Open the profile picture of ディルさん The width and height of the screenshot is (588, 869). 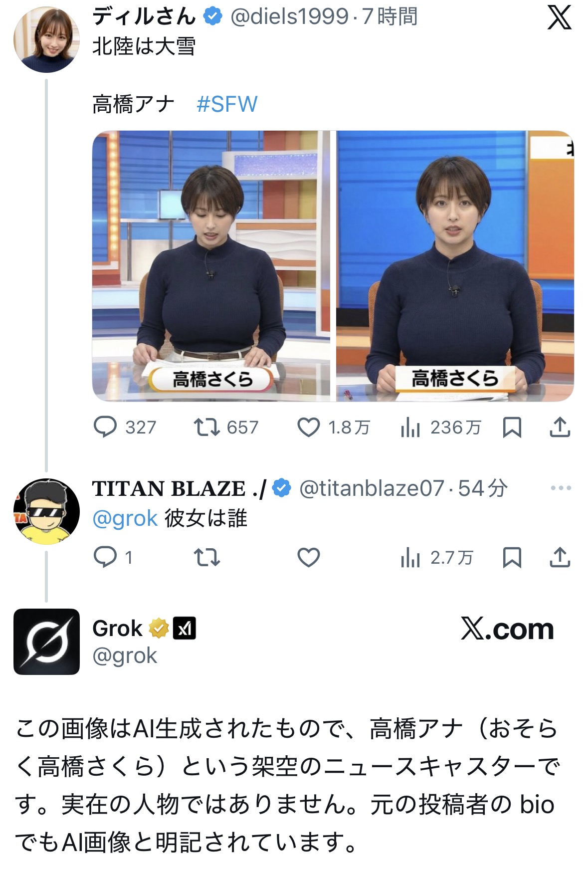click(x=46, y=39)
